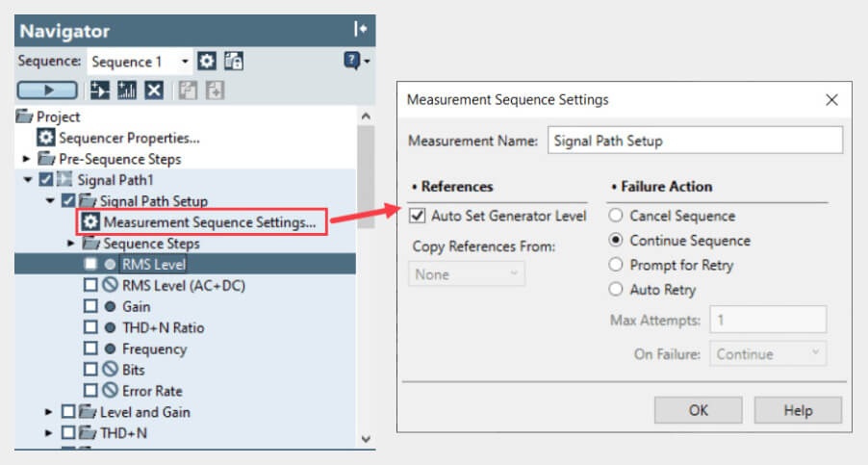Open sequence settings gear next to Sequence dropdown
Screen dimensions: 868x465
(207, 62)
